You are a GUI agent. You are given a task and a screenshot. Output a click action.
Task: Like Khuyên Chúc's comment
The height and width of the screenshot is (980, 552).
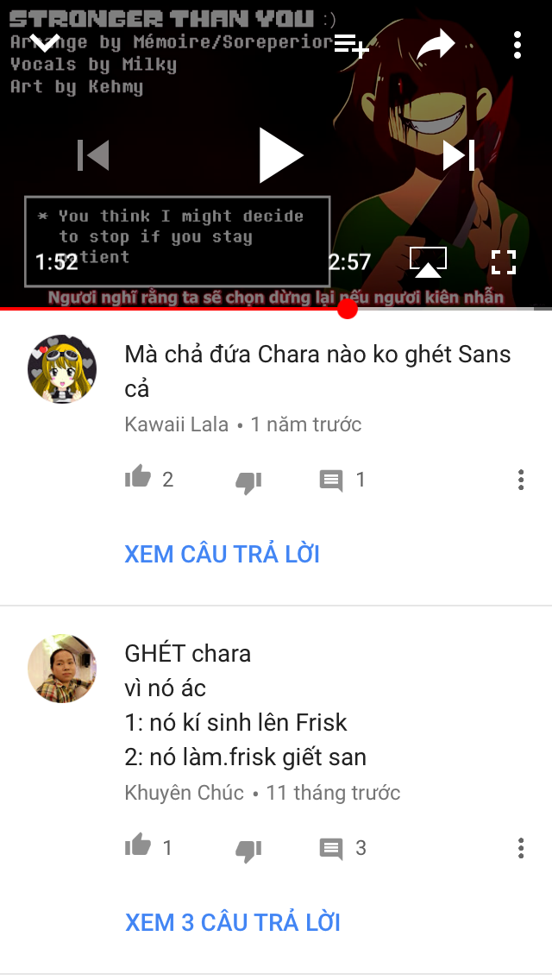pyautogui.click(x=138, y=845)
